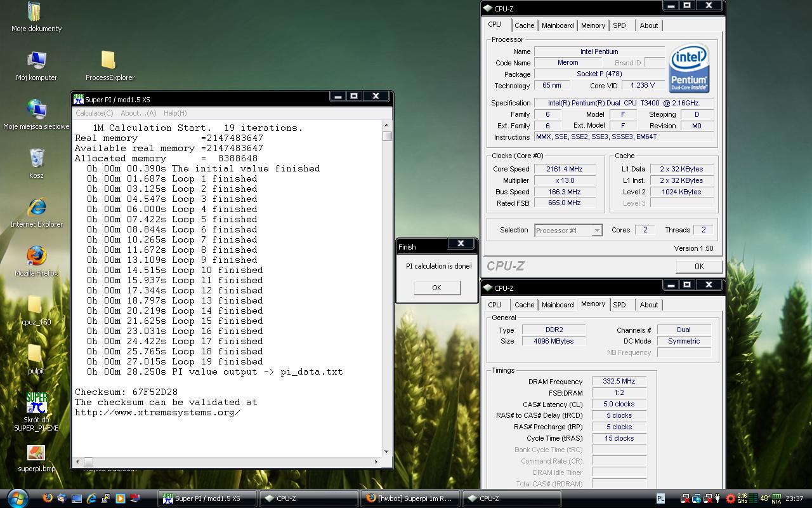The height and width of the screenshot is (508, 812).
Task: Select the pulpit folder icon
Action: [x=36, y=359]
